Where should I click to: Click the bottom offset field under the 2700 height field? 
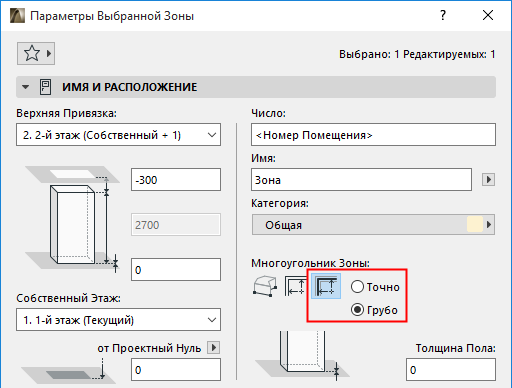point(176,269)
